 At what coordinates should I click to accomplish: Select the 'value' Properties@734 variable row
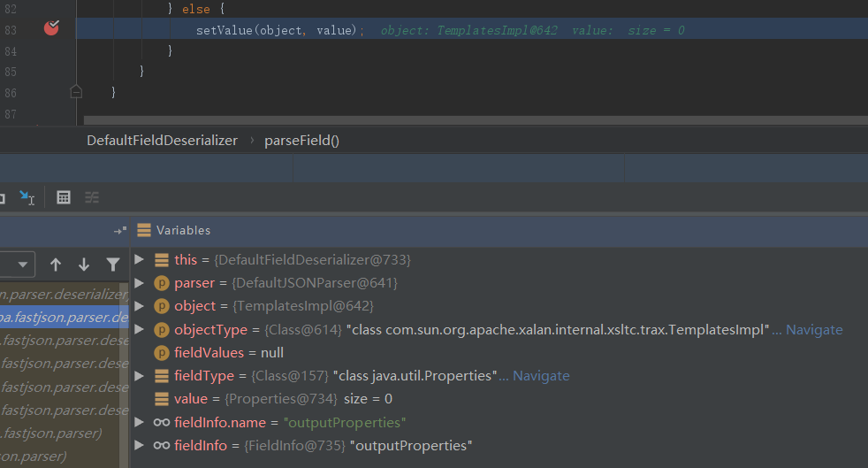click(x=274, y=399)
